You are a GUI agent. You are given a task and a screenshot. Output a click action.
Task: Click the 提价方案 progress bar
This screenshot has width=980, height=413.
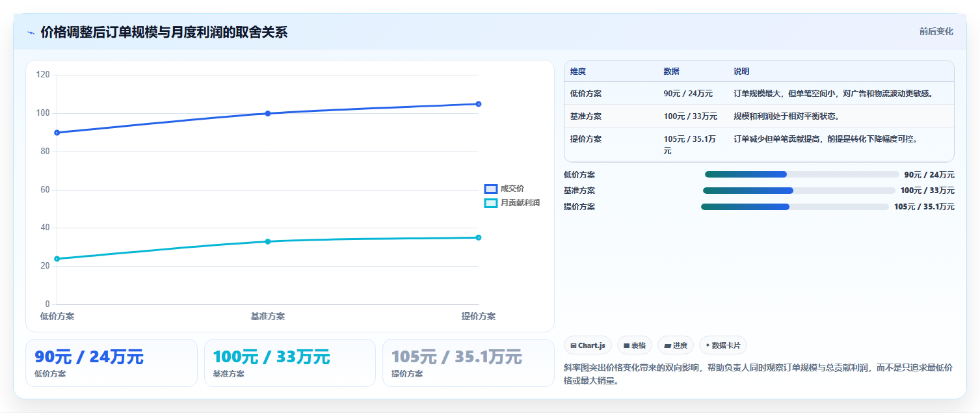pos(795,207)
